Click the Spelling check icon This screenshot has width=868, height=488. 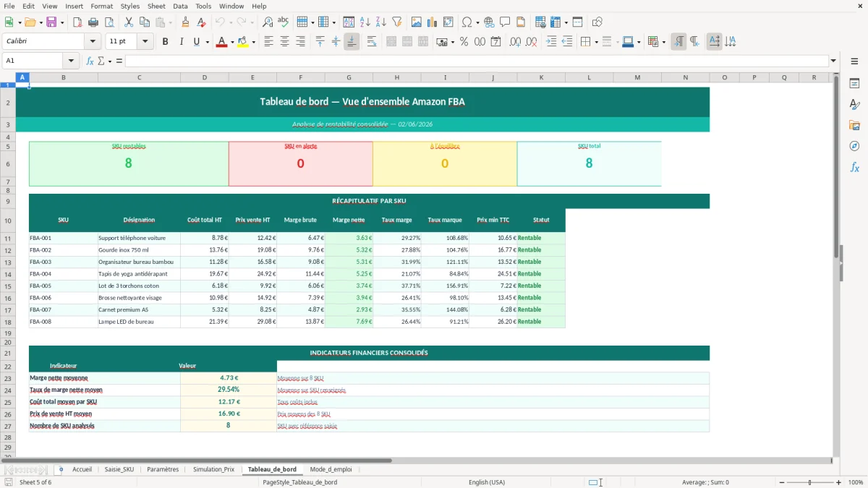283,22
